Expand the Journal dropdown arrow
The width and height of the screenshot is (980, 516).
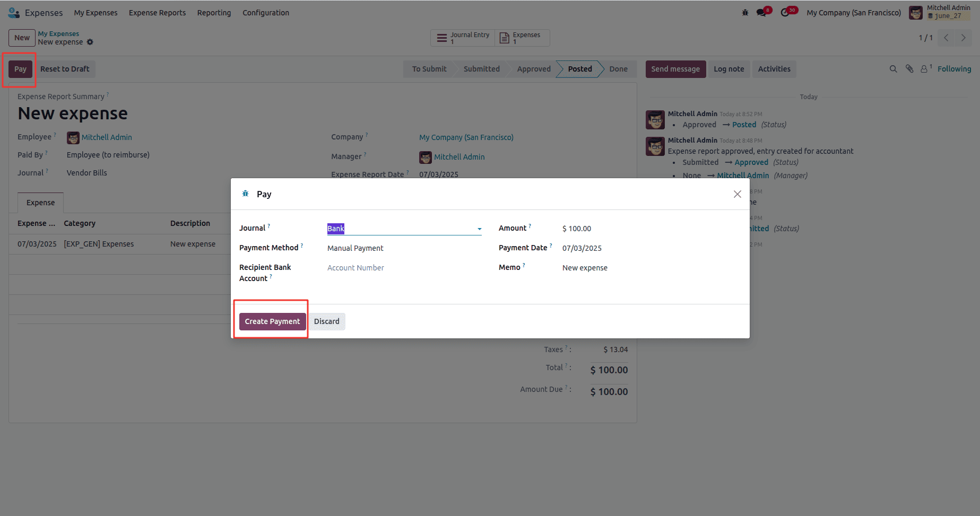479,229
